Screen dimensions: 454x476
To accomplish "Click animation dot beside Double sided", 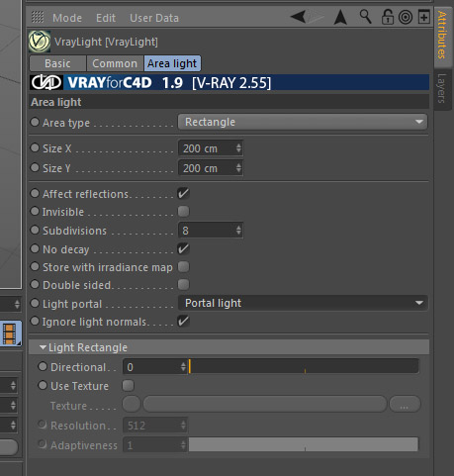I will (x=35, y=284).
